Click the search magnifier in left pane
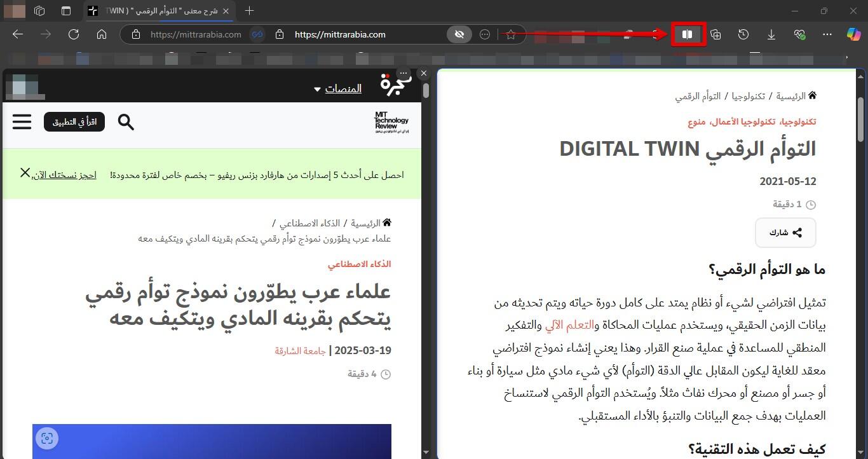 pos(126,122)
